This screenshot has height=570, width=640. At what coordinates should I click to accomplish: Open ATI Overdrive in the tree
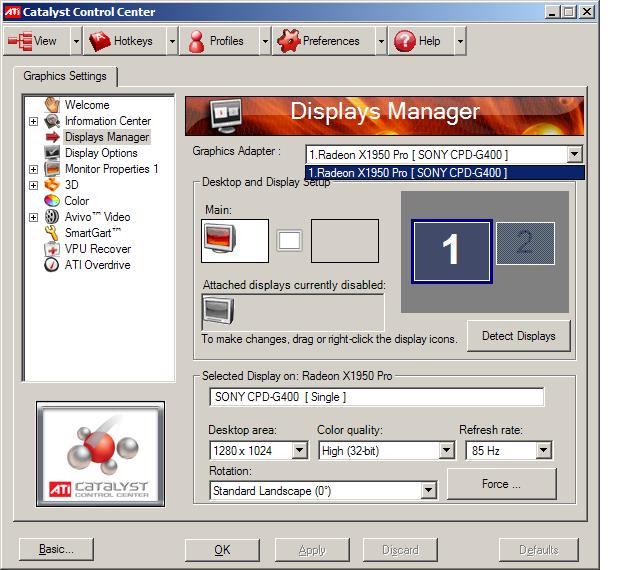coord(98,265)
